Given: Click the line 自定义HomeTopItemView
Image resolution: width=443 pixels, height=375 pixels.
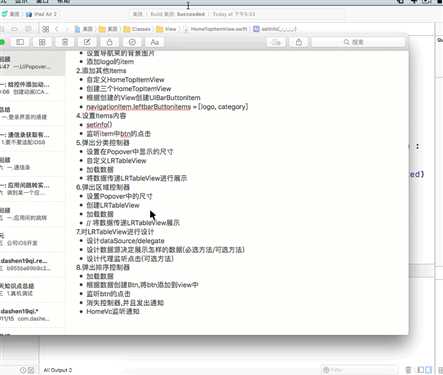Looking at the screenshot, I should pyautogui.click(x=125, y=80).
